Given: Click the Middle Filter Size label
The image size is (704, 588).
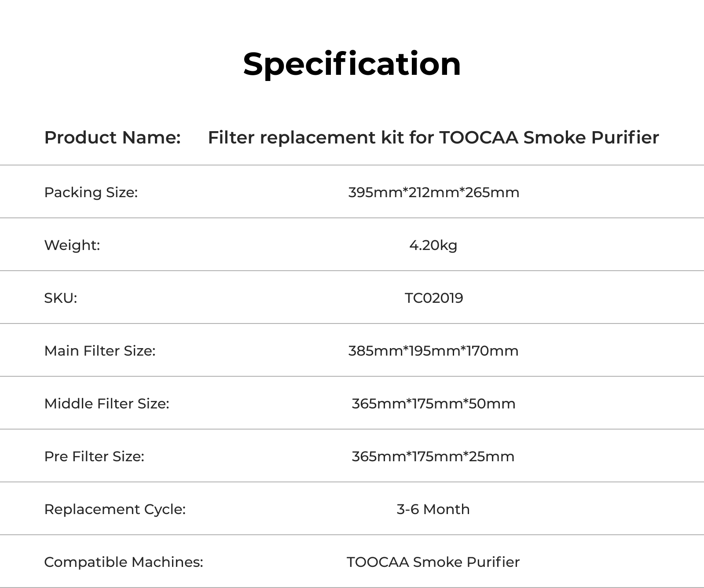Looking at the screenshot, I should (106, 404).
